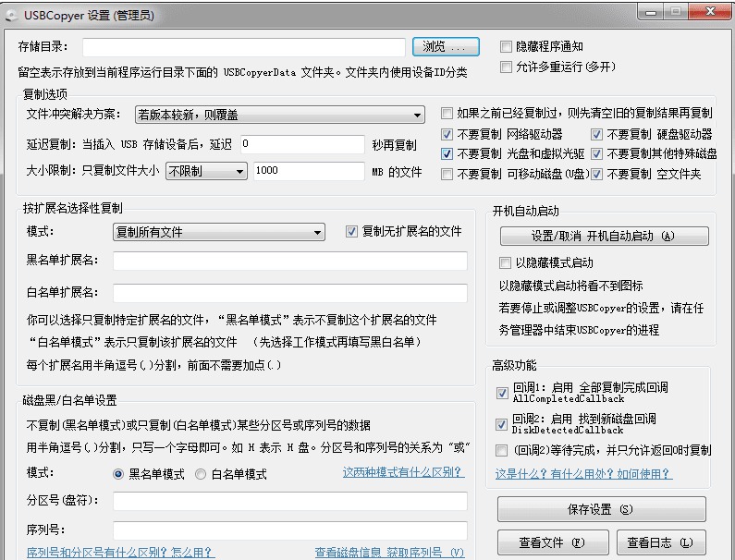Click the 白名单扩展名 input field

tap(290, 293)
